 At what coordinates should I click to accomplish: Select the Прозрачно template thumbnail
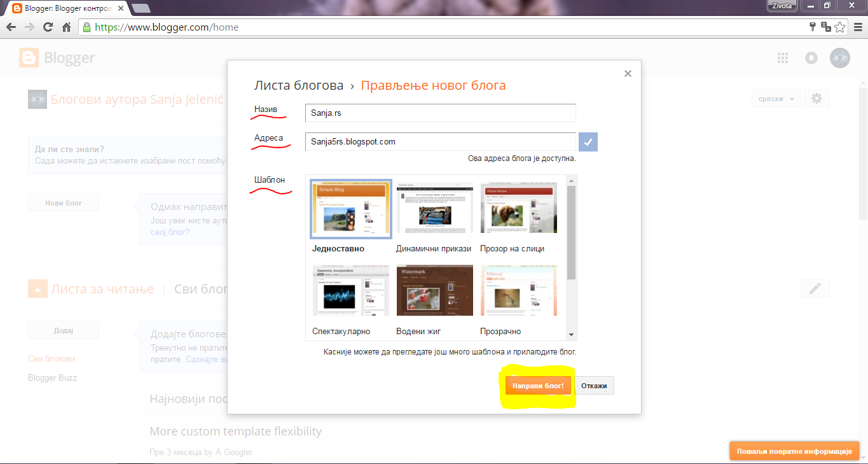coord(518,291)
